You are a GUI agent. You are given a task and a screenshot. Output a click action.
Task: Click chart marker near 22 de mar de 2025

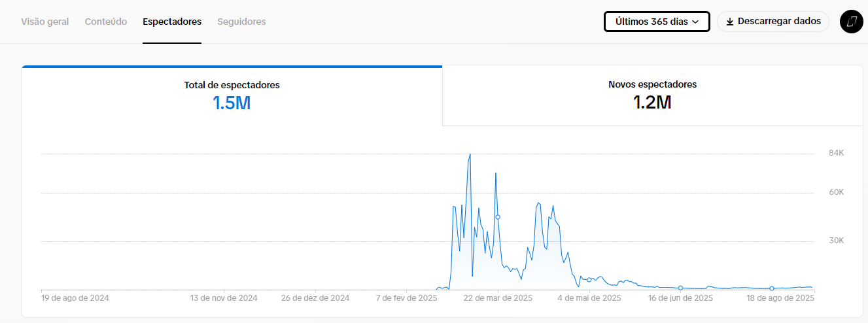click(498, 217)
